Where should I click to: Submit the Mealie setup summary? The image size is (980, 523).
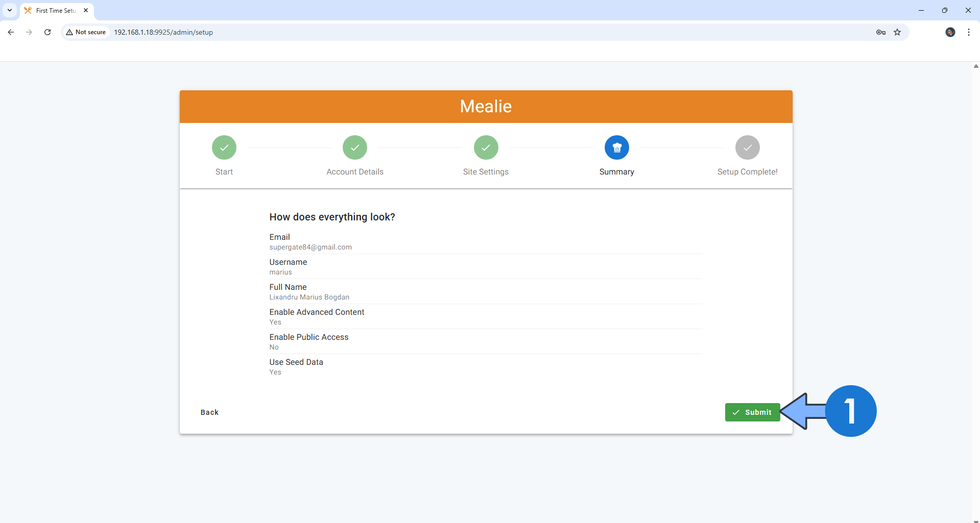click(752, 412)
